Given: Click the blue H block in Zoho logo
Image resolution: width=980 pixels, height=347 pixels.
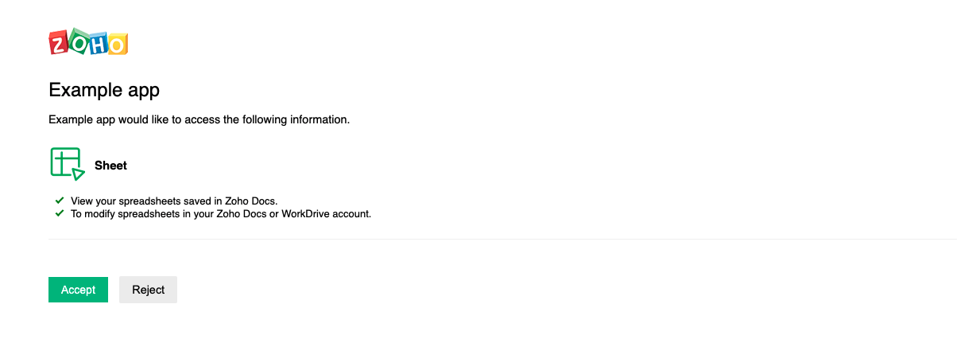Looking at the screenshot, I should 97,45.
